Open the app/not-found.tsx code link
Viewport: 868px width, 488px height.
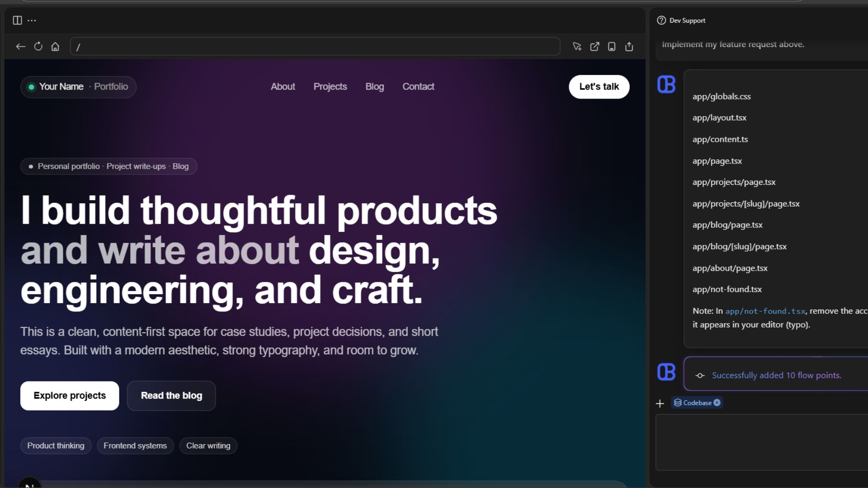coord(765,311)
